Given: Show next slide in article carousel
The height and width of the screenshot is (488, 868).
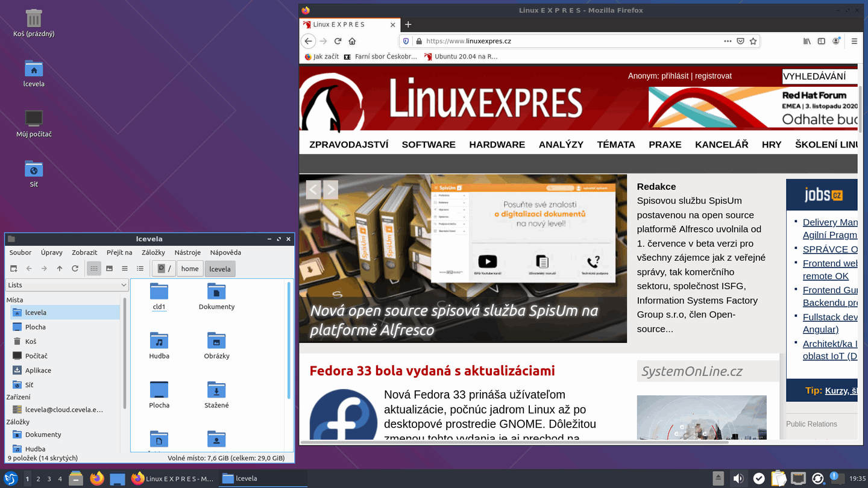Looking at the screenshot, I should pos(330,190).
